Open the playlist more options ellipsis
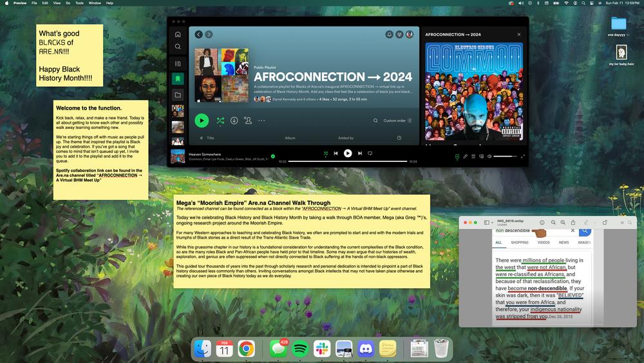This screenshot has height=363, width=644. 261,121
